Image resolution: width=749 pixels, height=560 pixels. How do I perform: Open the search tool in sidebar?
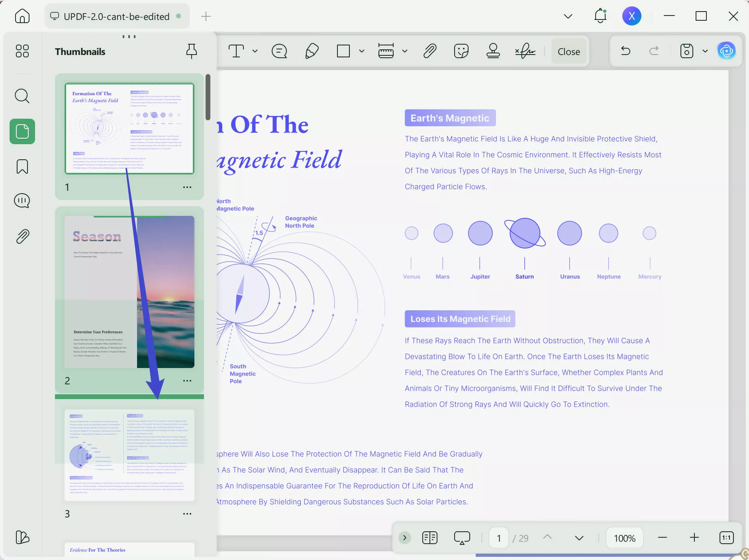coord(22,96)
